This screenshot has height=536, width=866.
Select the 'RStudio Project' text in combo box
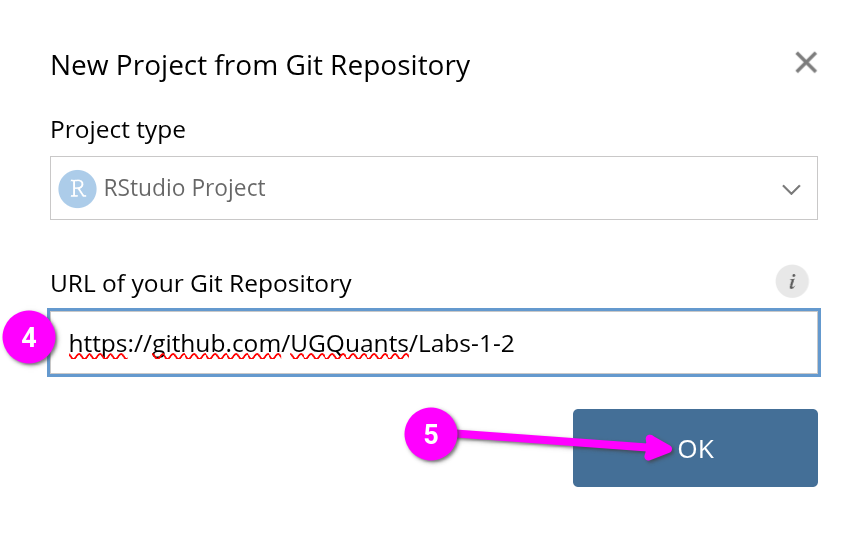(184, 188)
